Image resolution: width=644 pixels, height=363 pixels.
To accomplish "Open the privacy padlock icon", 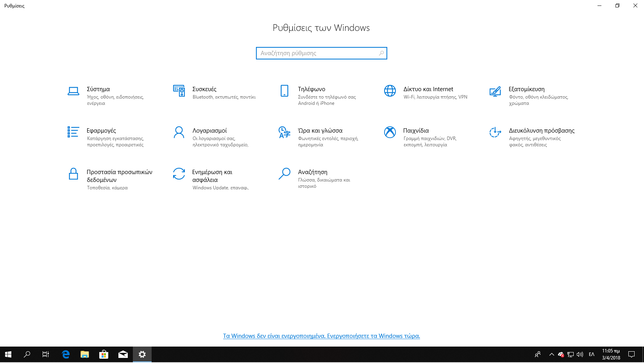I will (x=73, y=174).
